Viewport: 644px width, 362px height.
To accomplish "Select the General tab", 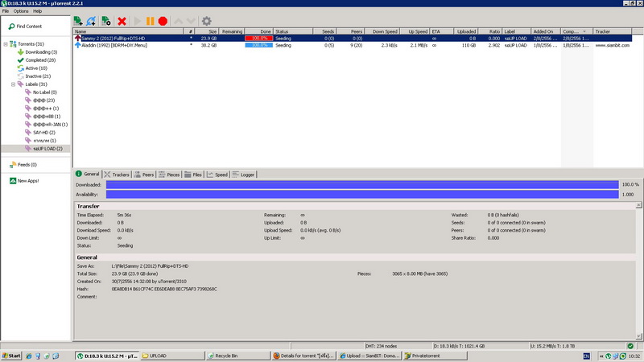I will [x=88, y=174].
